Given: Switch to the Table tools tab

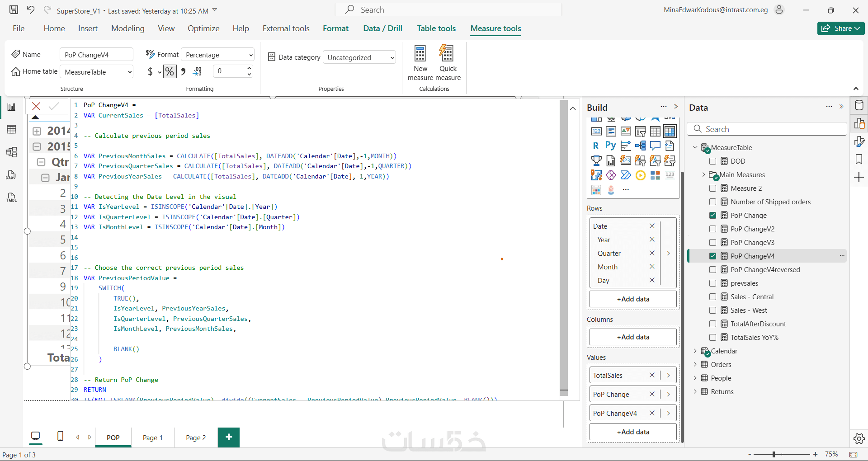Looking at the screenshot, I should 436,28.
